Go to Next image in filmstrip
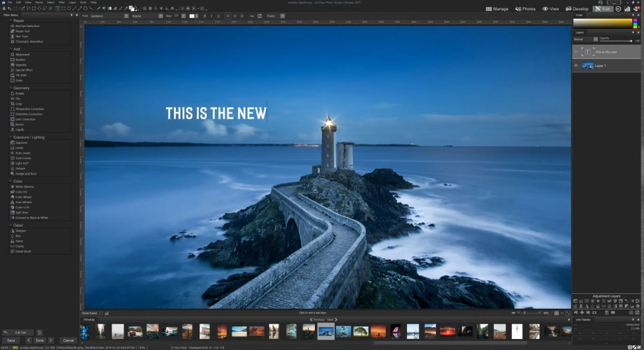 pos(332,320)
